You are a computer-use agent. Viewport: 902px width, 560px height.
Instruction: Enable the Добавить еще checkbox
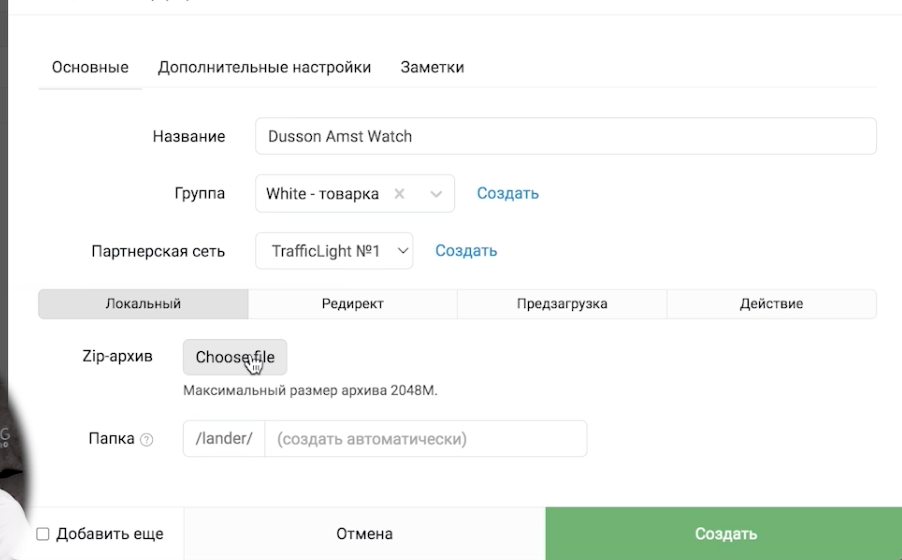(43, 534)
